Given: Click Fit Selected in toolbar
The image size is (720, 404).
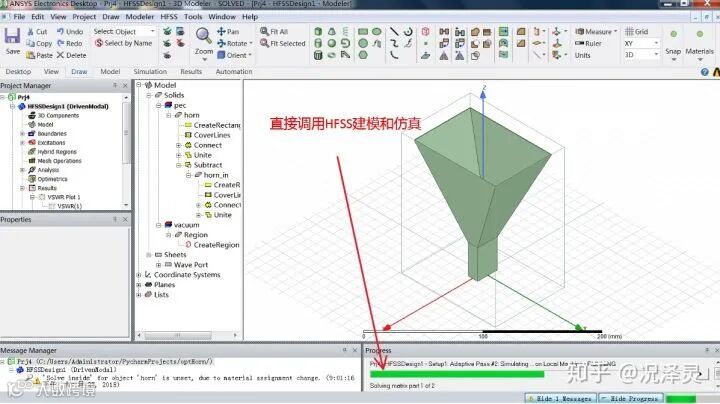Looking at the screenshot, I should point(282,44).
